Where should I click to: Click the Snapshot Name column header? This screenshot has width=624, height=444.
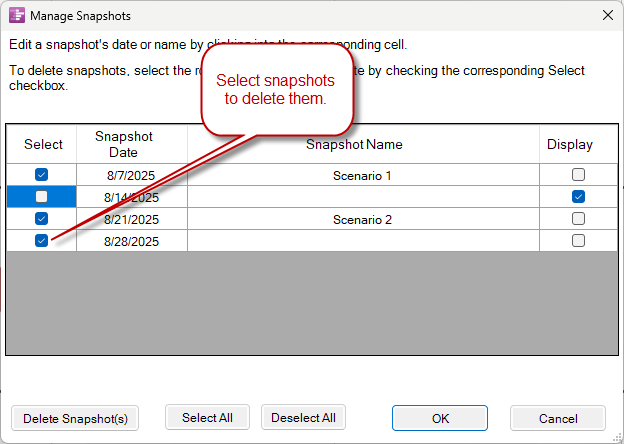363,144
